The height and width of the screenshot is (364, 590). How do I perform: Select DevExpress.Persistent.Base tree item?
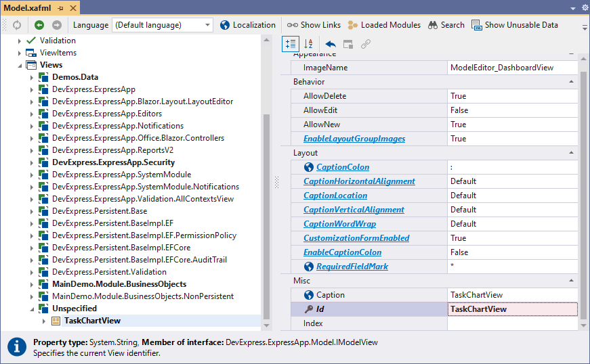100,210
